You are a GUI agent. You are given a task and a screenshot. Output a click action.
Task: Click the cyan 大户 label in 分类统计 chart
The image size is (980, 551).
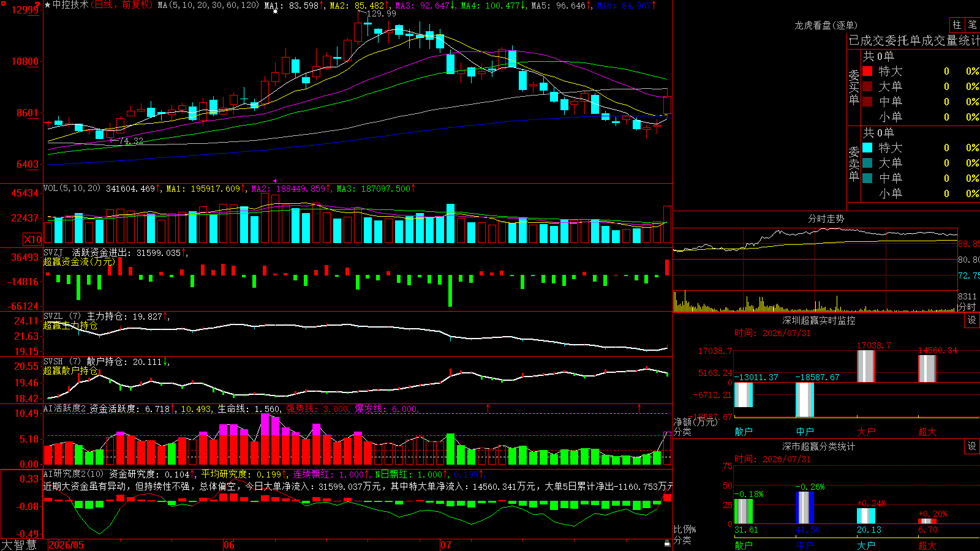coord(866,545)
